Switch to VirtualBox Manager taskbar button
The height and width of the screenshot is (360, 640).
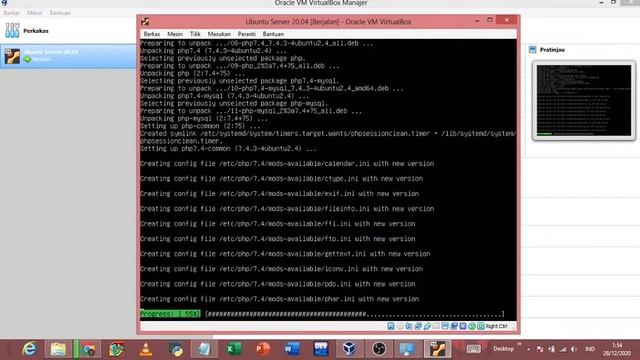click(x=349, y=349)
